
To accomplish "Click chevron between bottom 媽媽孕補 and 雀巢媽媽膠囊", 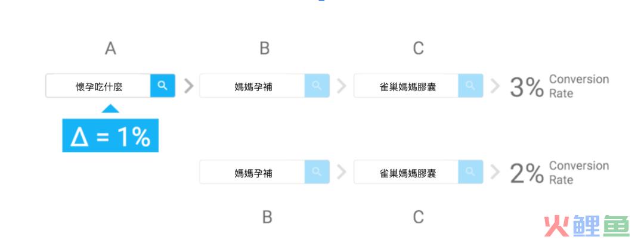I will [342, 172].
